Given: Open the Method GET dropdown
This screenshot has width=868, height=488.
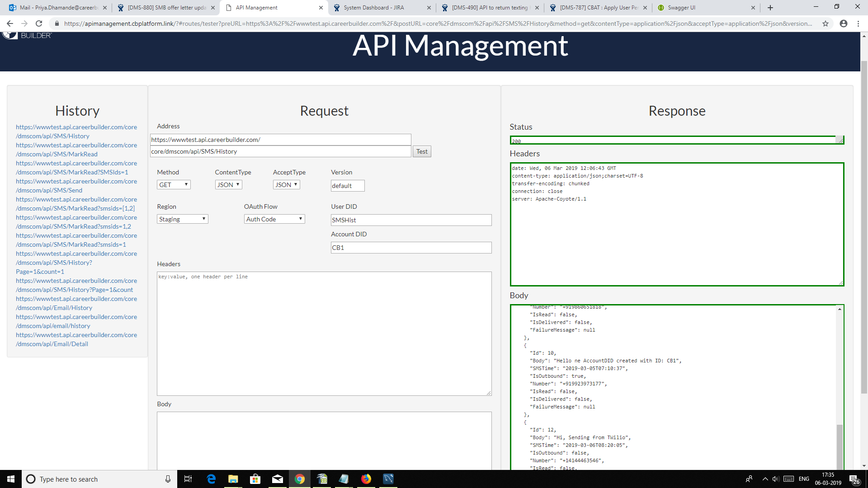Looking at the screenshot, I should pos(174,185).
